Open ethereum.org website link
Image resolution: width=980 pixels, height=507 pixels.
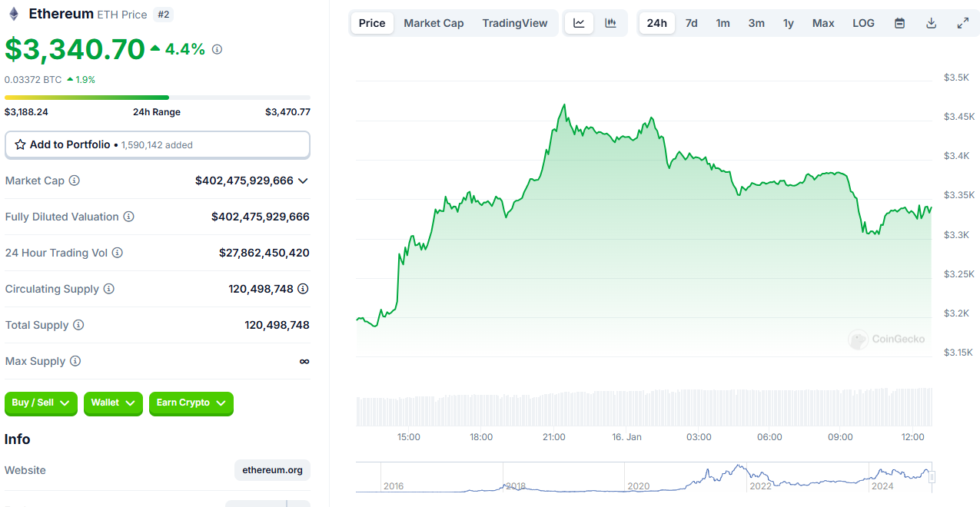coord(272,470)
